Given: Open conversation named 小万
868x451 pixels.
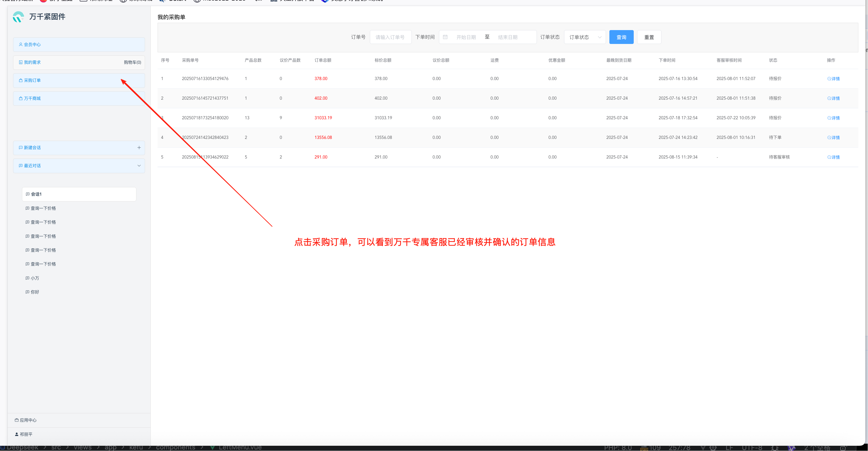Looking at the screenshot, I should click(x=35, y=278).
